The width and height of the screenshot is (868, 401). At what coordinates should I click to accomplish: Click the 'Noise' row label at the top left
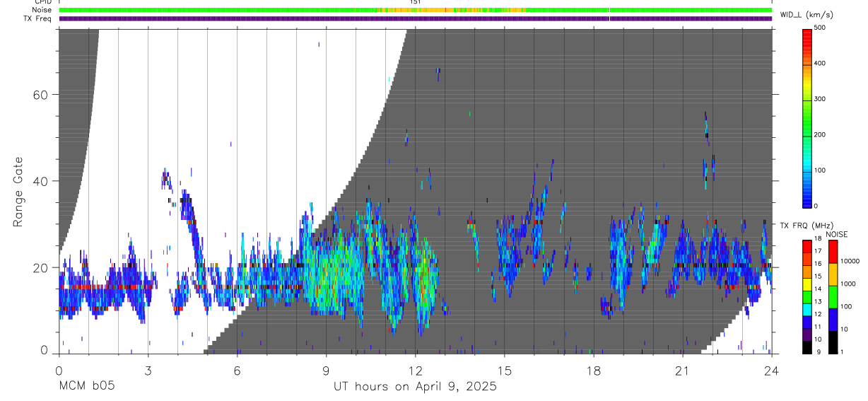coord(42,10)
